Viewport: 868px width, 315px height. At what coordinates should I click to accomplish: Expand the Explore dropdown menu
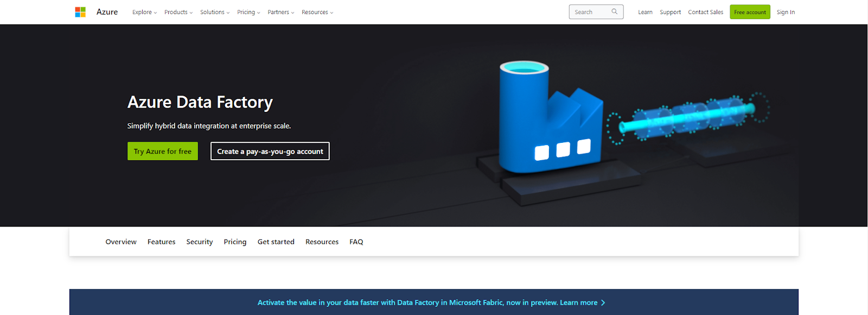[x=144, y=12]
